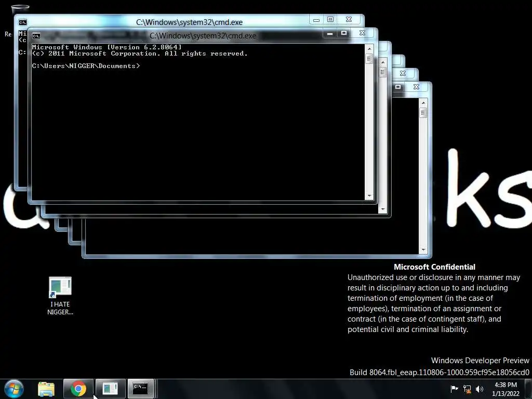
Task: Open the network status tray icon
Action: (x=467, y=389)
